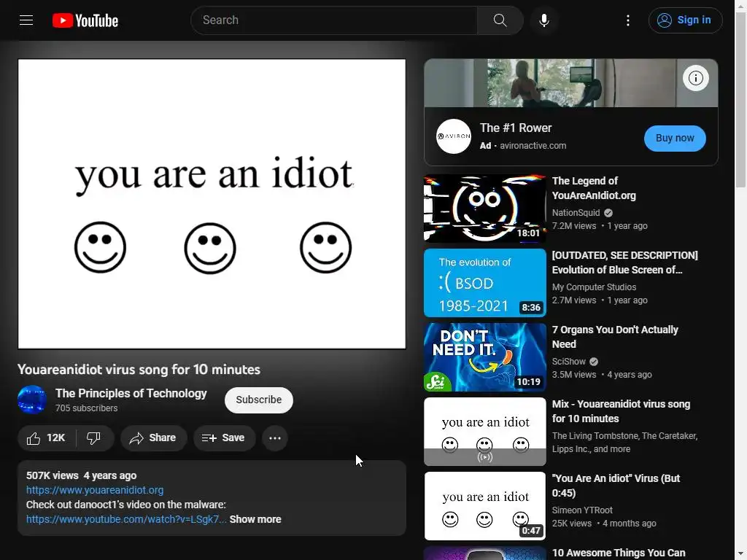Click the magnifying glass search button

pyautogui.click(x=500, y=20)
